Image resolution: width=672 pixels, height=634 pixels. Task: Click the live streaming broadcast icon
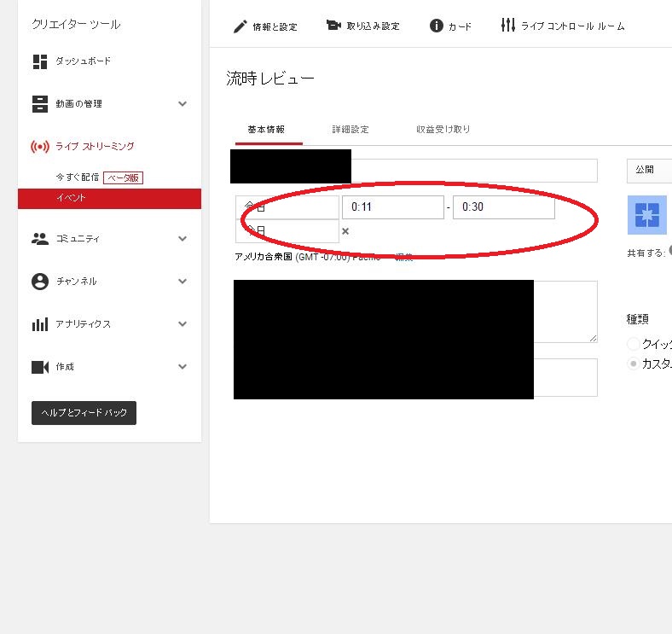[x=40, y=147]
